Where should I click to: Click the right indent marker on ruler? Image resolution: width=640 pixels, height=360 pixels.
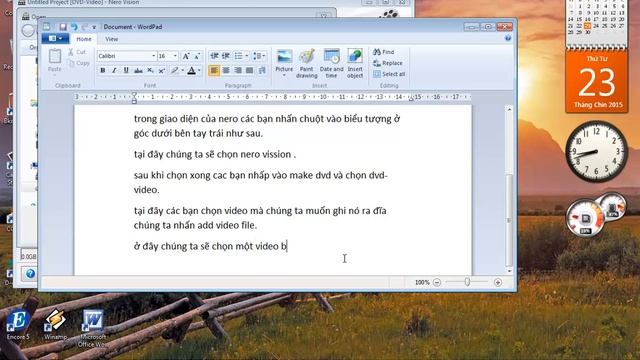[411, 99]
